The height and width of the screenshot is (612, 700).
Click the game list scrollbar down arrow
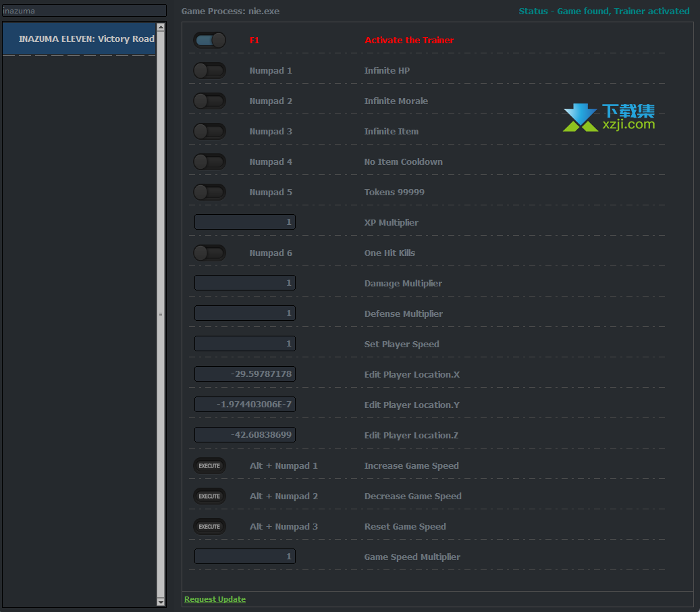[161, 601]
